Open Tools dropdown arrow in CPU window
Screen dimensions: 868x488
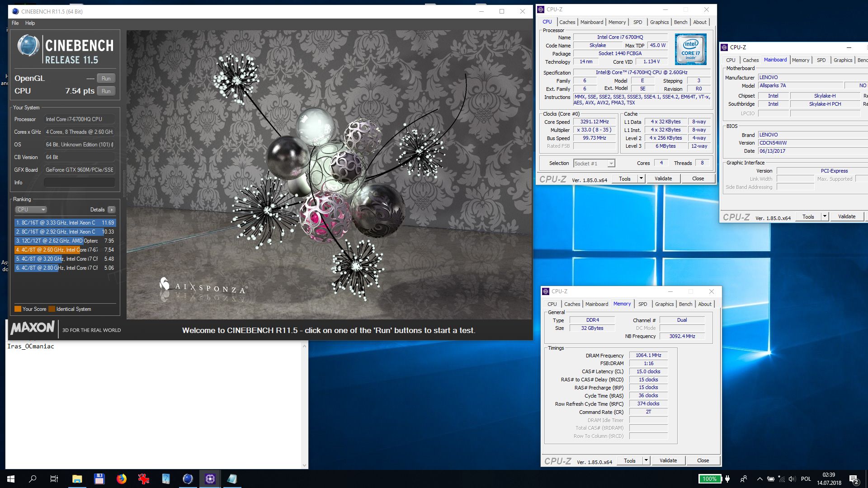coord(641,179)
